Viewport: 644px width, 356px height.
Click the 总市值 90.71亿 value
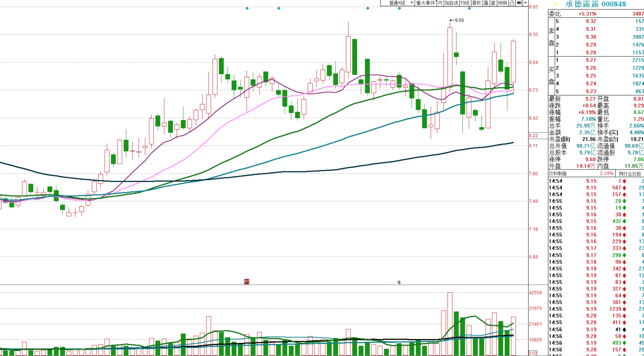586,146
